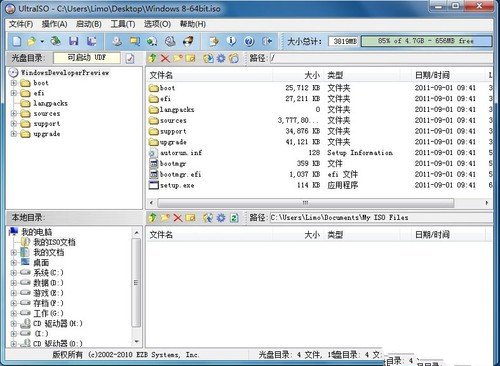Open the 帮助(H) menu
This screenshot has height=366, width=500.
tap(193, 24)
